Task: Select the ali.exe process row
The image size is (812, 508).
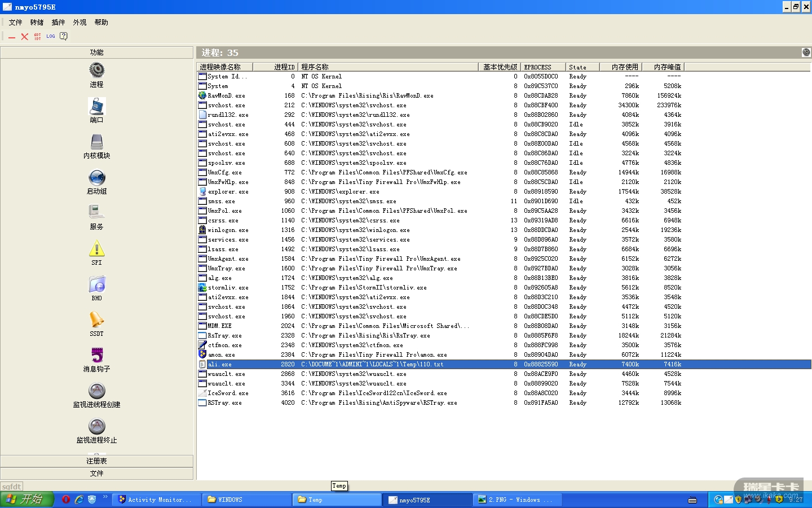Action: (x=504, y=364)
